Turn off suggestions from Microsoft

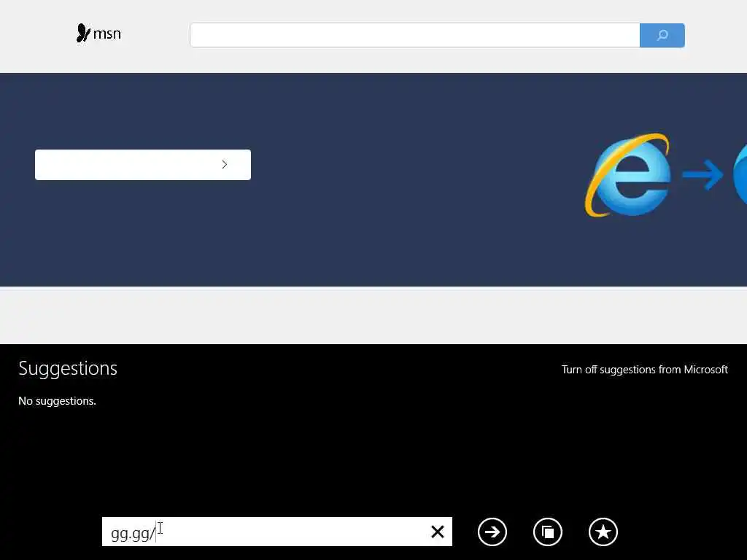[645, 370]
